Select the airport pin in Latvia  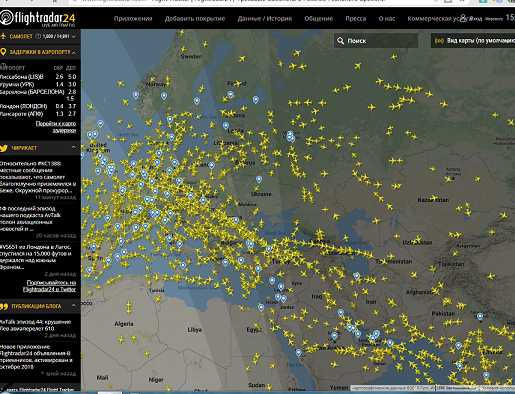pyautogui.click(x=226, y=126)
